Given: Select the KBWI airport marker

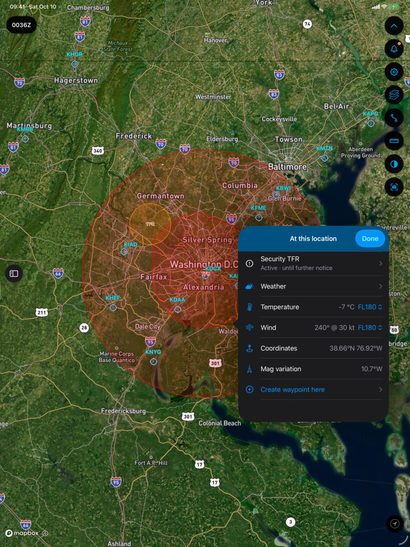Looking at the screenshot, I should pyautogui.click(x=277, y=194).
